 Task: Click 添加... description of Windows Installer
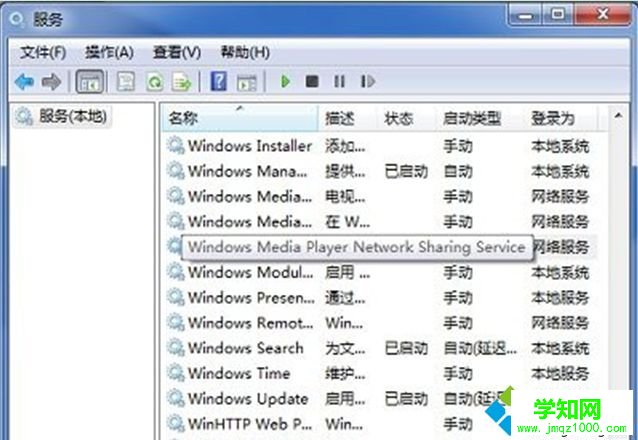click(345, 146)
